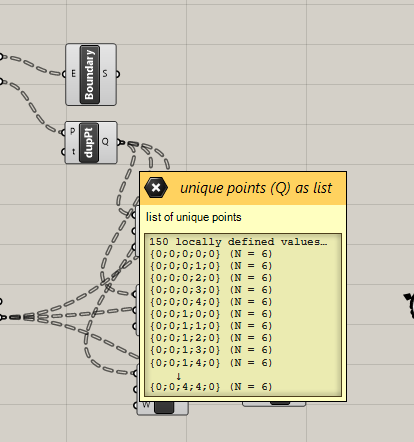414x442 pixels.
Task: Click the down arrow in the data list
Action: point(178,376)
